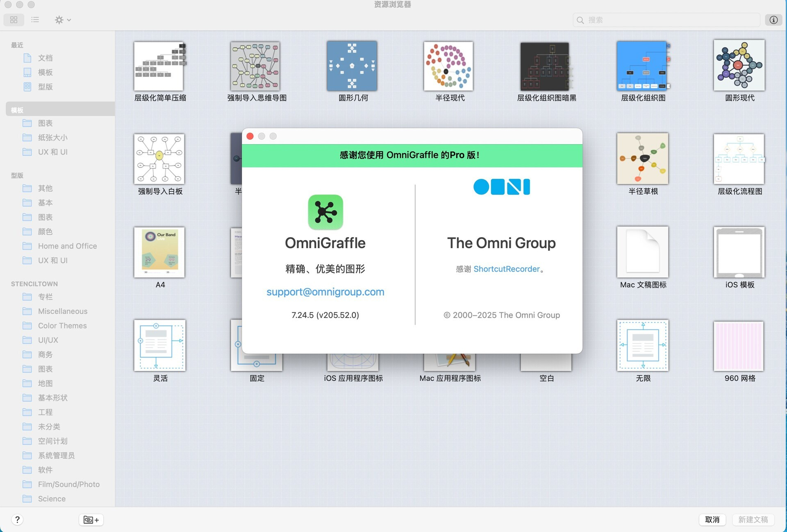Image resolution: width=787 pixels, height=532 pixels.
Task: Show the info panel via the ⓘ icon
Action: 773,20
